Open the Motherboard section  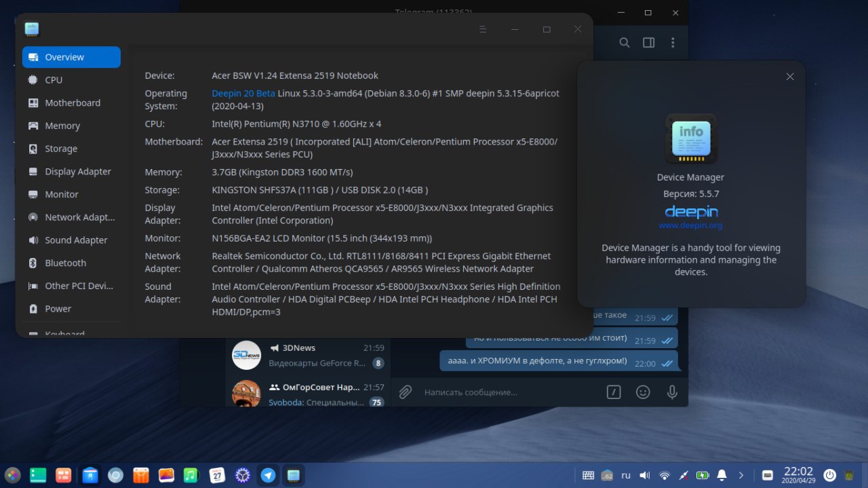(71, 103)
